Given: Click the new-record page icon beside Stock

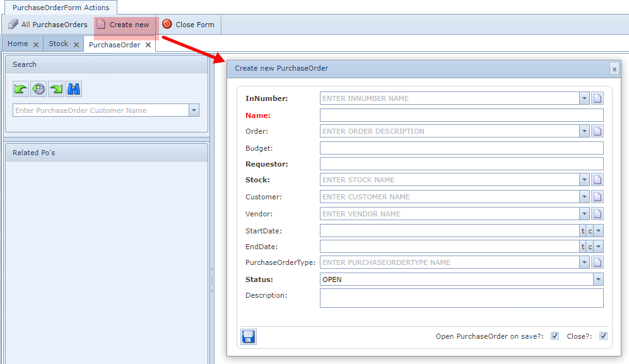Looking at the screenshot, I should pyautogui.click(x=597, y=180).
